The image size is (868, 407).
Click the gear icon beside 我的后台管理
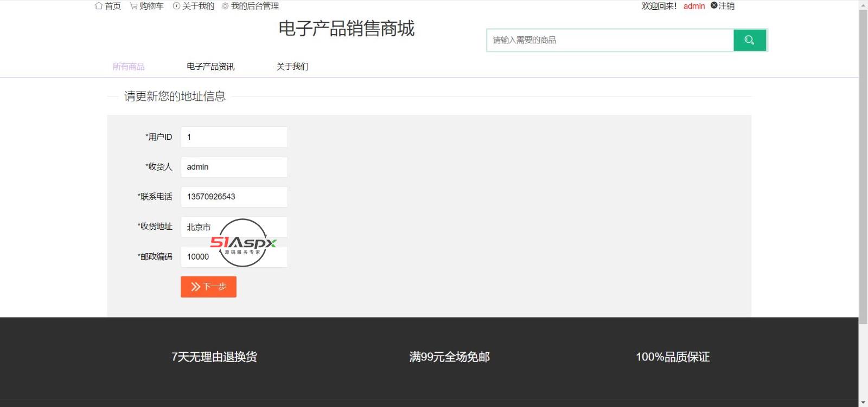pos(225,6)
